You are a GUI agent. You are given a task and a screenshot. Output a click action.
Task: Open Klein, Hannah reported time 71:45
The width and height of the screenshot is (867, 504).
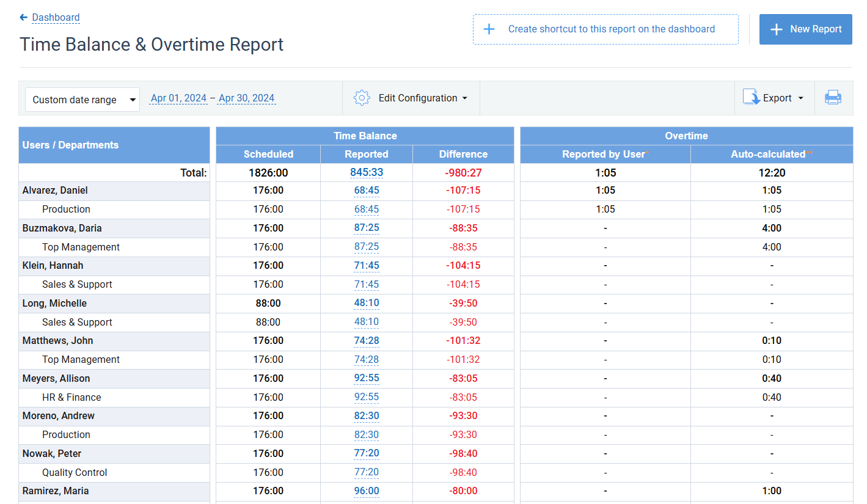tap(367, 266)
